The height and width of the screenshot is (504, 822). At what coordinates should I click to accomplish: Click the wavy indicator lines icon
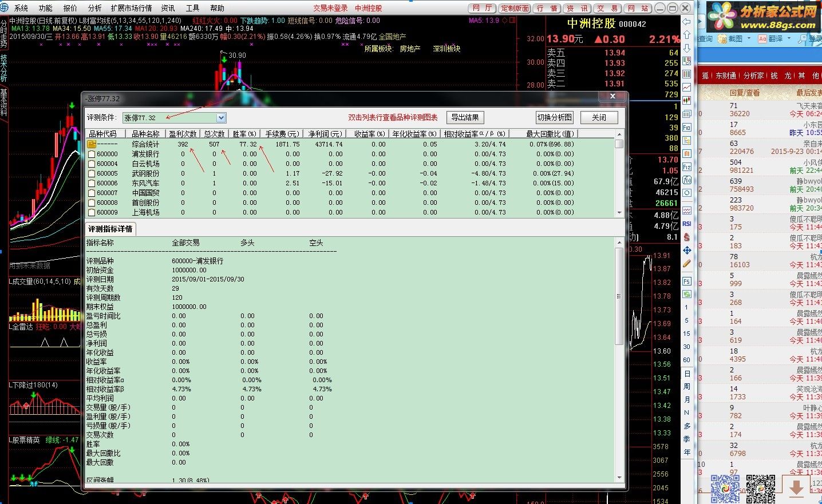point(686,211)
